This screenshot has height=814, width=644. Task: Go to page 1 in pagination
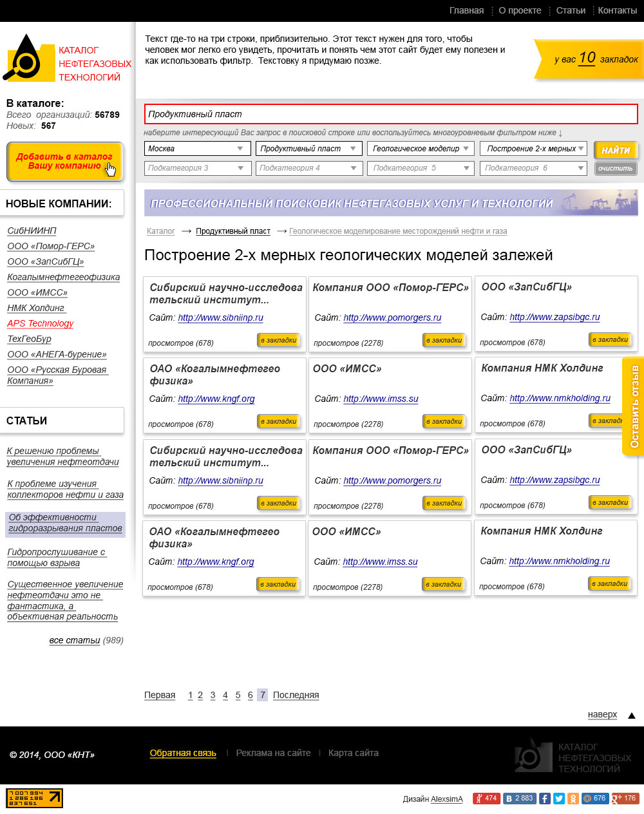(x=190, y=695)
